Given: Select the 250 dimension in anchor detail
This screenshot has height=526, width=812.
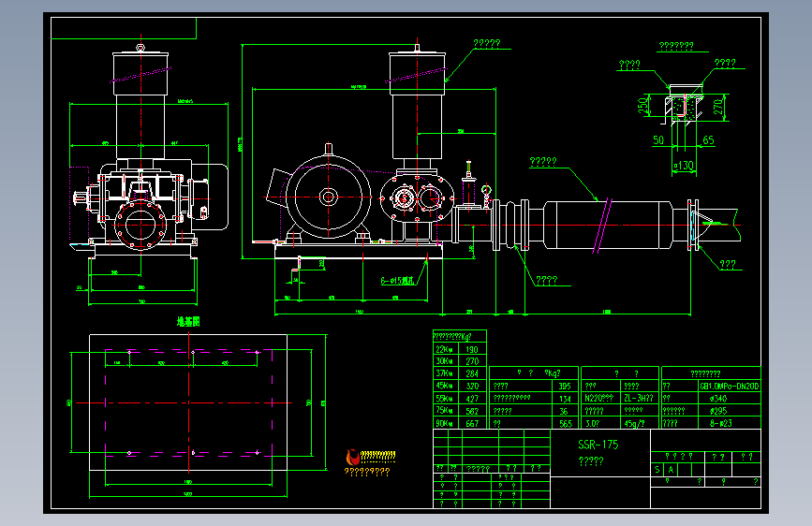Looking at the screenshot, I should (x=642, y=106).
